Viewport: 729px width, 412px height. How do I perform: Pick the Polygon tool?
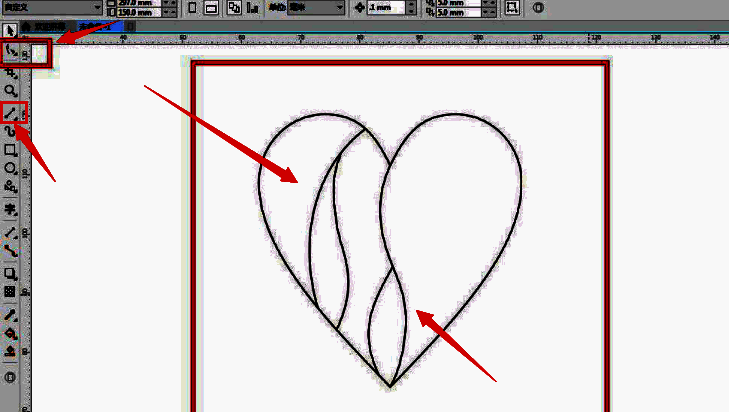coord(11,186)
